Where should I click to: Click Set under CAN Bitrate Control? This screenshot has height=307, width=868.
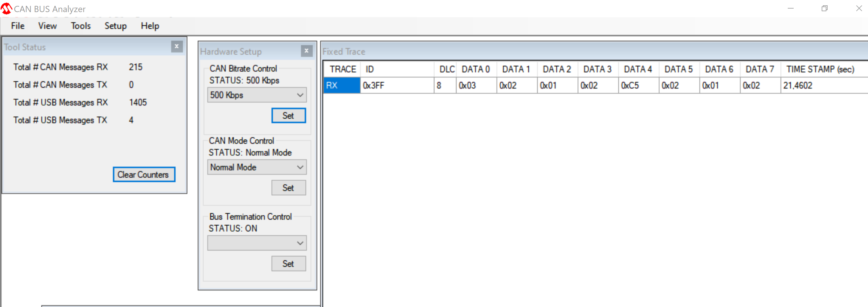(288, 115)
